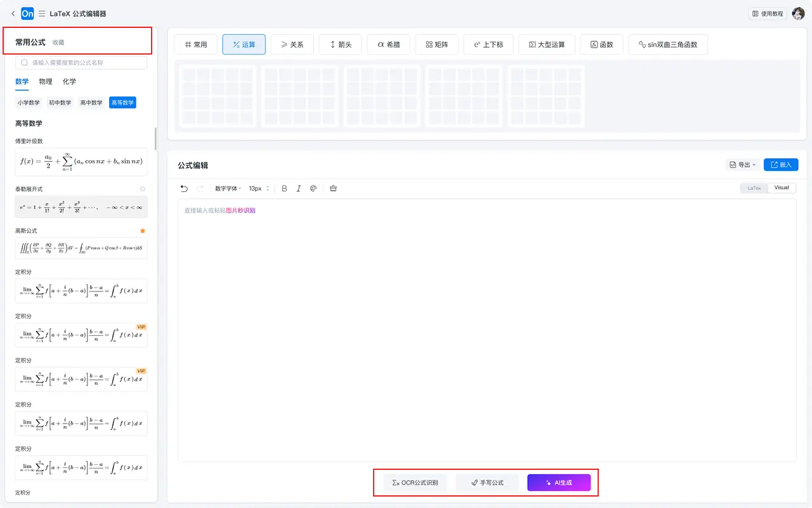Select the 箭头 (arrows) symbol category
The width and height of the screenshot is (812, 508).
pos(340,44)
